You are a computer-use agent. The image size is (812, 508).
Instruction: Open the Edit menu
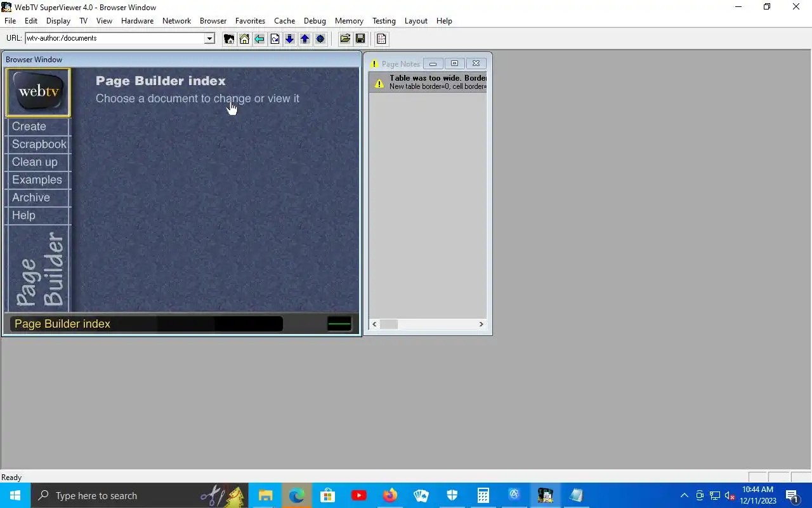(31, 21)
